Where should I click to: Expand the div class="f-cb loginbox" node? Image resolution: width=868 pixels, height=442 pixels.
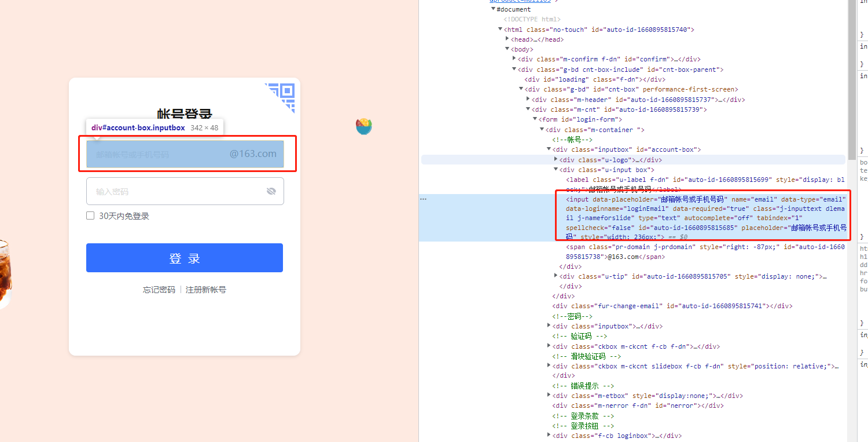pos(549,436)
